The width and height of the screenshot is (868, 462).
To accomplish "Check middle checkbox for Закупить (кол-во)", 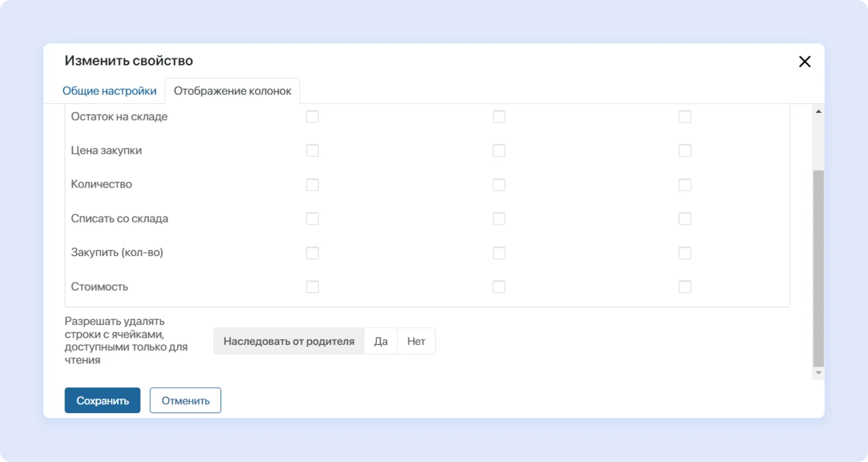I will click(x=499, y=253).
